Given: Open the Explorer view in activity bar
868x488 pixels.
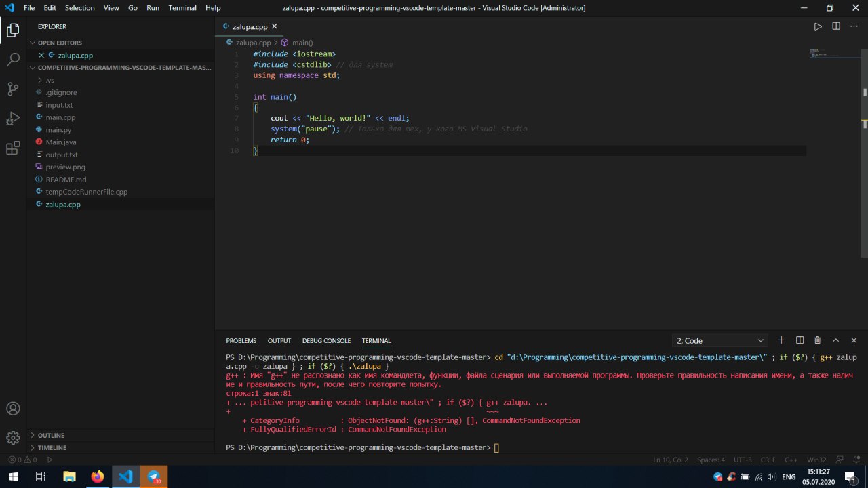Looking at the screenshot, I should 13,30.
